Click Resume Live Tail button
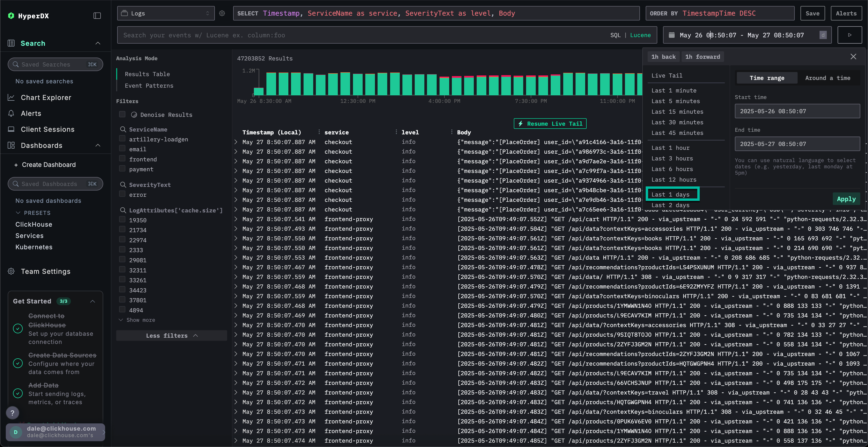Screen dimensions: 868x447 pos(550,124)
